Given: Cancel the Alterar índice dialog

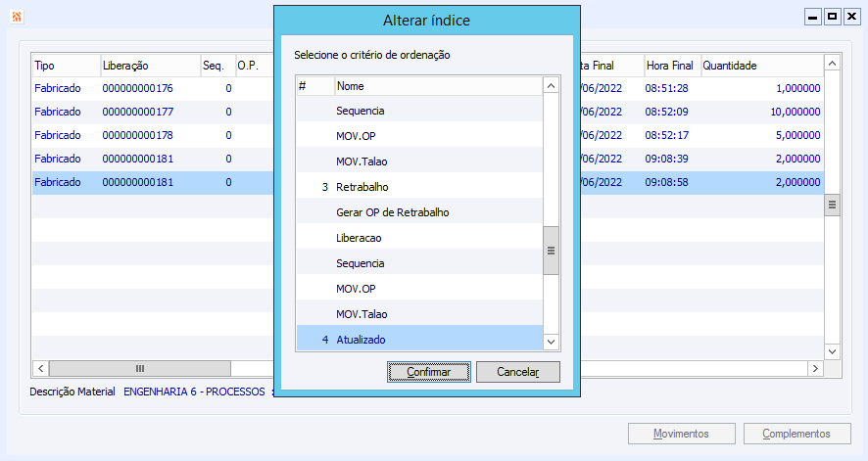Looking at the screenshot, I should 518,372.
